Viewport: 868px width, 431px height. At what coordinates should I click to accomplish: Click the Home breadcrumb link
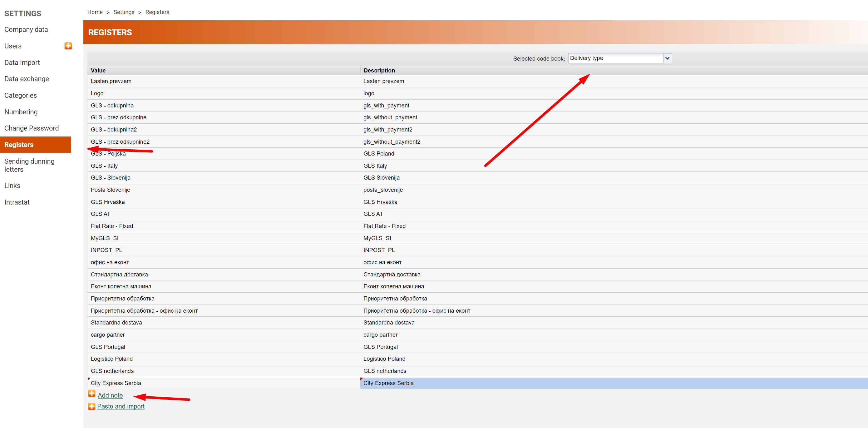[x=95, y=12]
